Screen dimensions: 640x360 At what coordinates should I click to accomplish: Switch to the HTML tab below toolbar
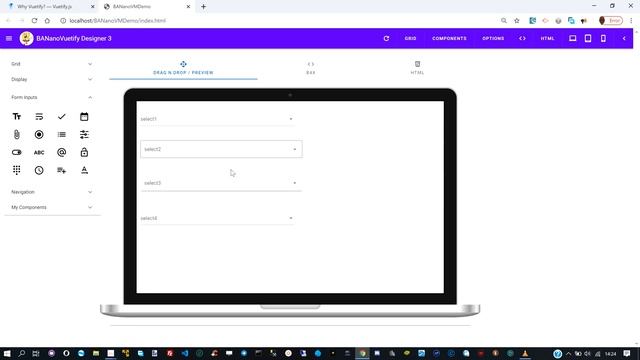click(417, 68)
